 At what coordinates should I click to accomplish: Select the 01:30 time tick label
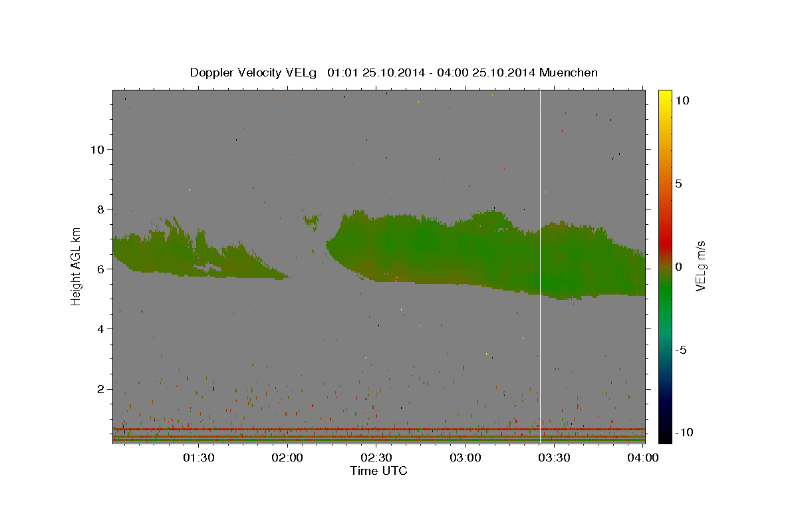click(x=199, y=458)
